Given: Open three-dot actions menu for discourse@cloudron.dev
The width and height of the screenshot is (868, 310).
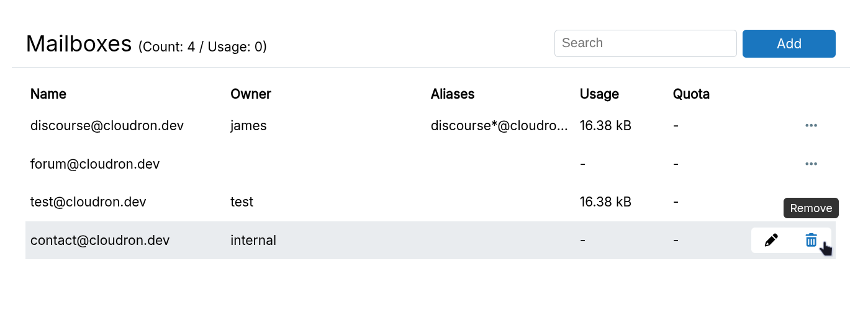Looking at the screenshot, I should coord(811,126).
